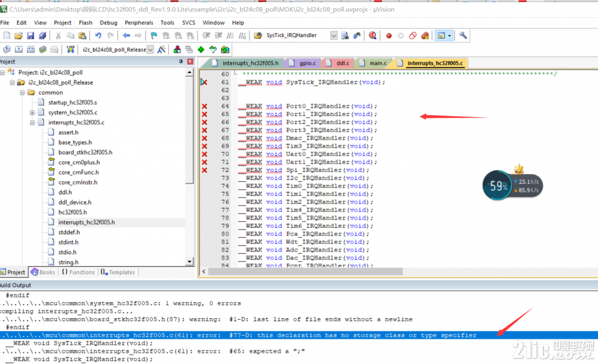Screen dimensions: 598x364
Task: Insert breakpoint with the red dot icon
Action: (x=389, y=35)
